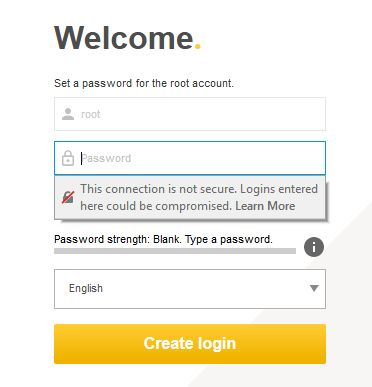Click the "Set a password for the root account" text
The width and height of the screenshot is (372, 387).
pyautogui.click(x=144, y=83)
